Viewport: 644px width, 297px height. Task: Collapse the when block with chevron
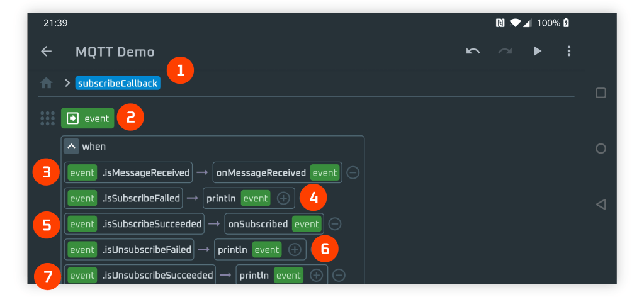click(x=72, y=147)
